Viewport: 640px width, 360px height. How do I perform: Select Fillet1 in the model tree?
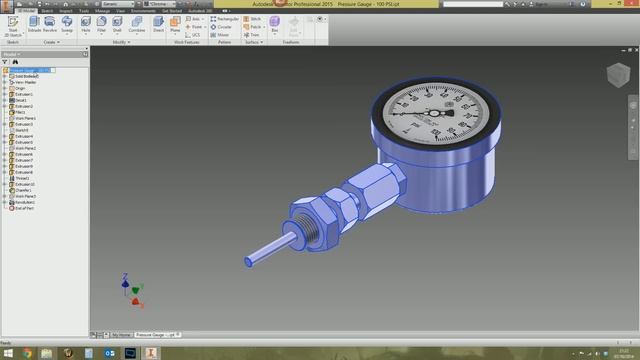[x=18, y=112]
